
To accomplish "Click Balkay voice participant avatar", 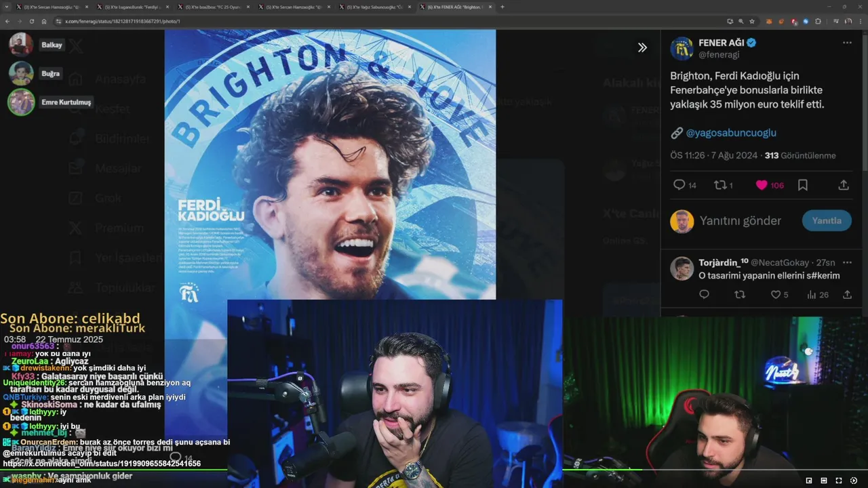I will pyautogui.click(x=21, y=45).
